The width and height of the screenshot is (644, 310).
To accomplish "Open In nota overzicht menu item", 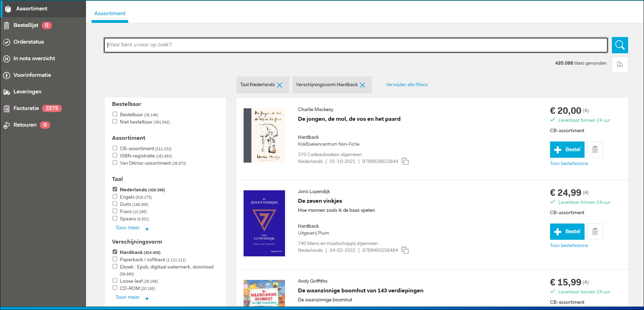I will point(34,58).
